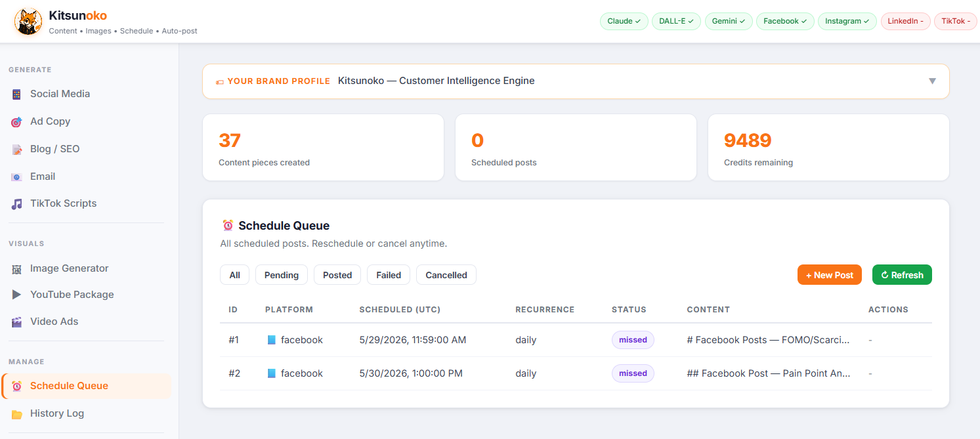Click the 9489 Credits remaining card

(x=828, y=148)
